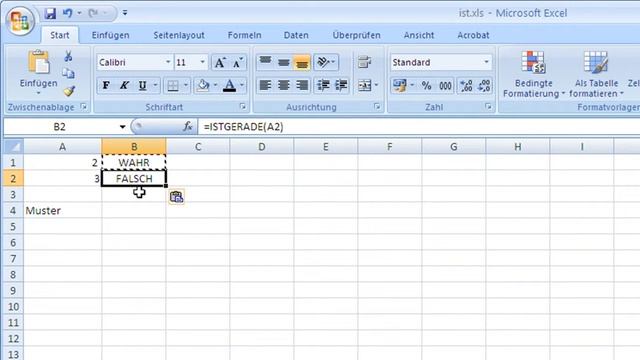
Task: Cut selection with the scissors icon
Action: point(68,56)
